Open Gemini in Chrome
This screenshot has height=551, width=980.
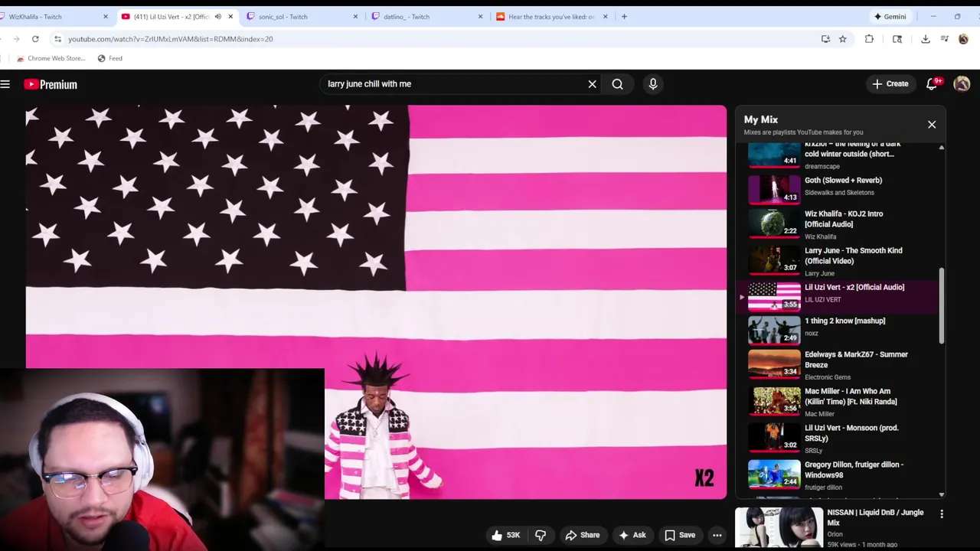click(x=890, y=17)
